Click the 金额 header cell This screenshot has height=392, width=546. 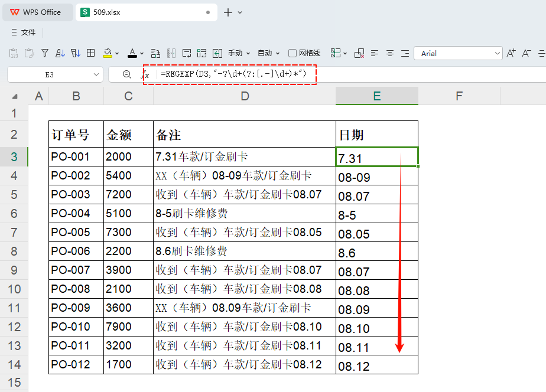pyautogui.click(x=128, y=134)
